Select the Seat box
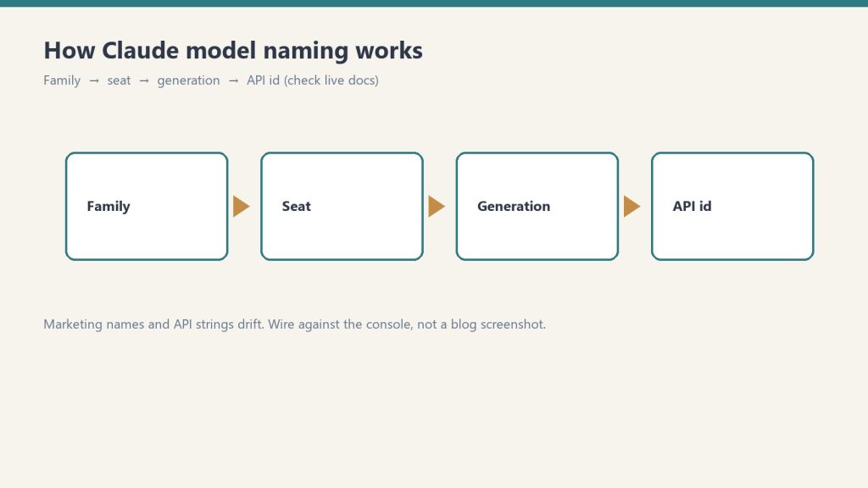The image size is (868, 488). pyautogui.click(x=342, y=207)
